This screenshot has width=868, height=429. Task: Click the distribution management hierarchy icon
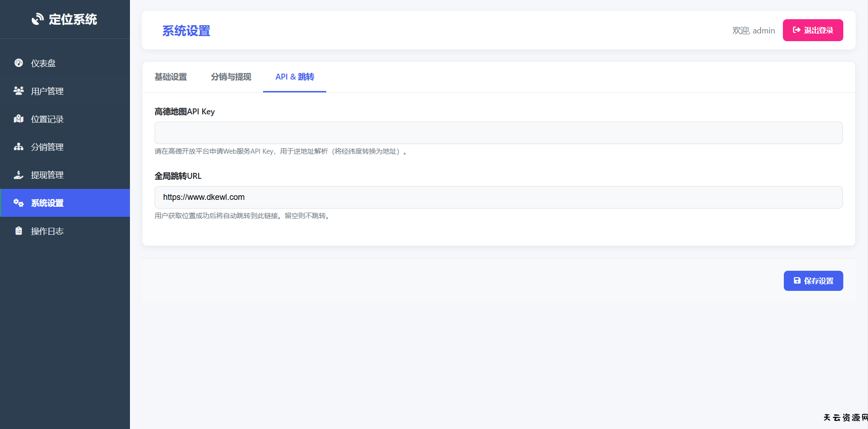[19, 147]
